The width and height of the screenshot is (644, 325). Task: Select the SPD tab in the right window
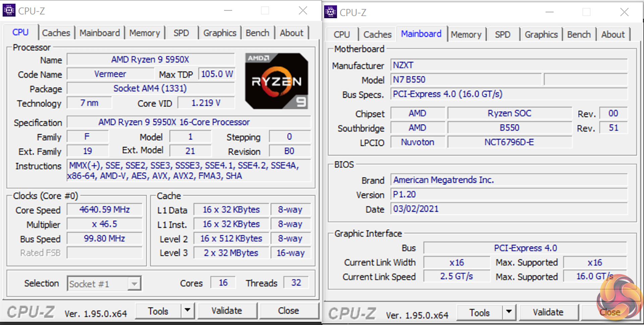pos(502,35)
